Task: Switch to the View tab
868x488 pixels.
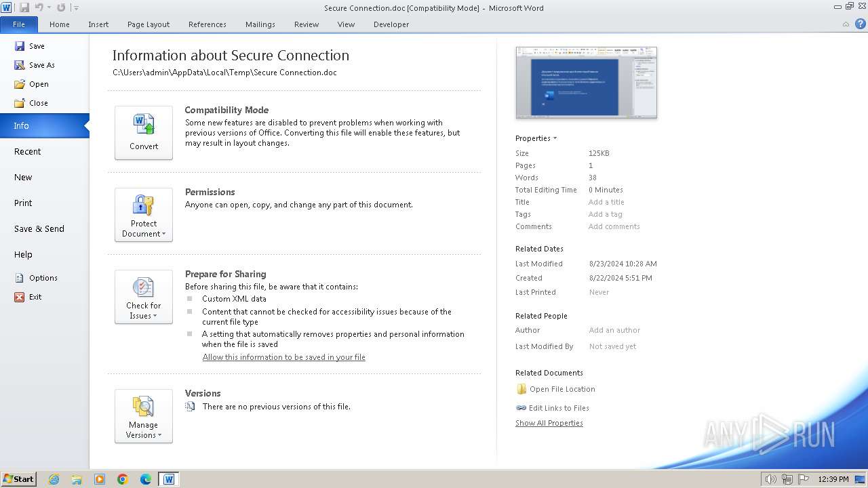Action: point(346,24)
